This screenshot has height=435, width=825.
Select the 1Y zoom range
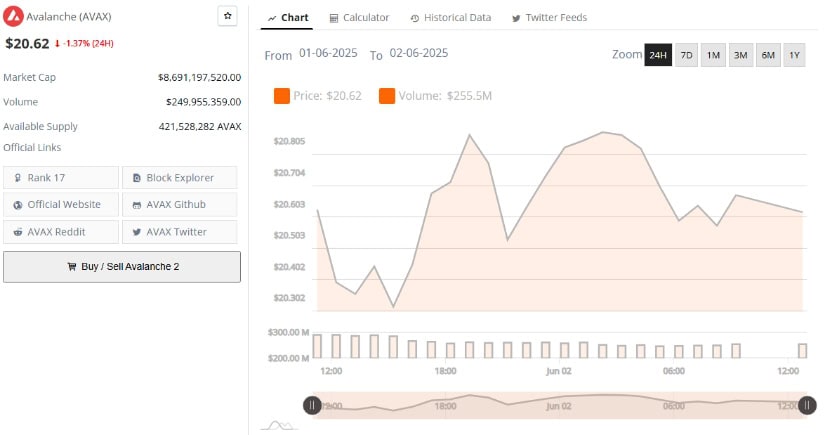794,55
